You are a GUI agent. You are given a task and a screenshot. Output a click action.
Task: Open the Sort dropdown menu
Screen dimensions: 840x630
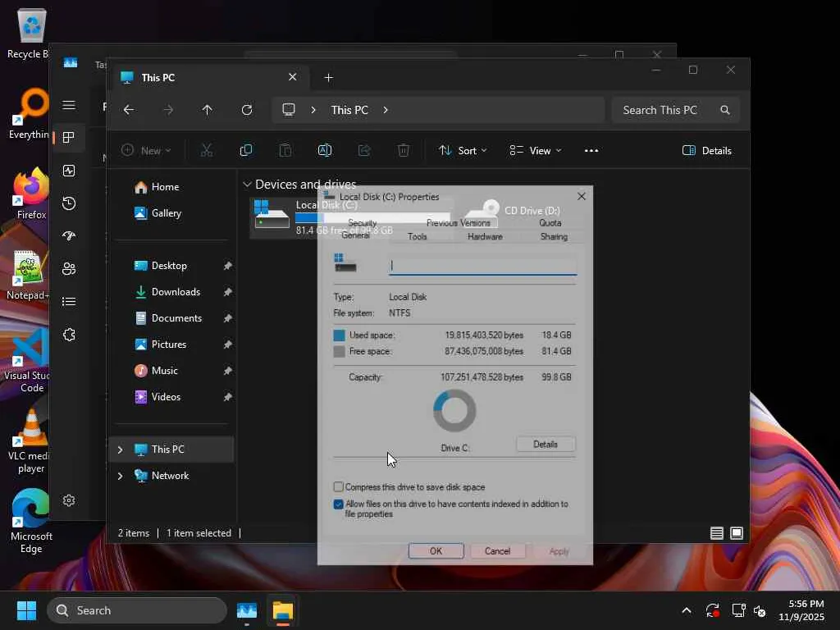(x=463, y=151)
